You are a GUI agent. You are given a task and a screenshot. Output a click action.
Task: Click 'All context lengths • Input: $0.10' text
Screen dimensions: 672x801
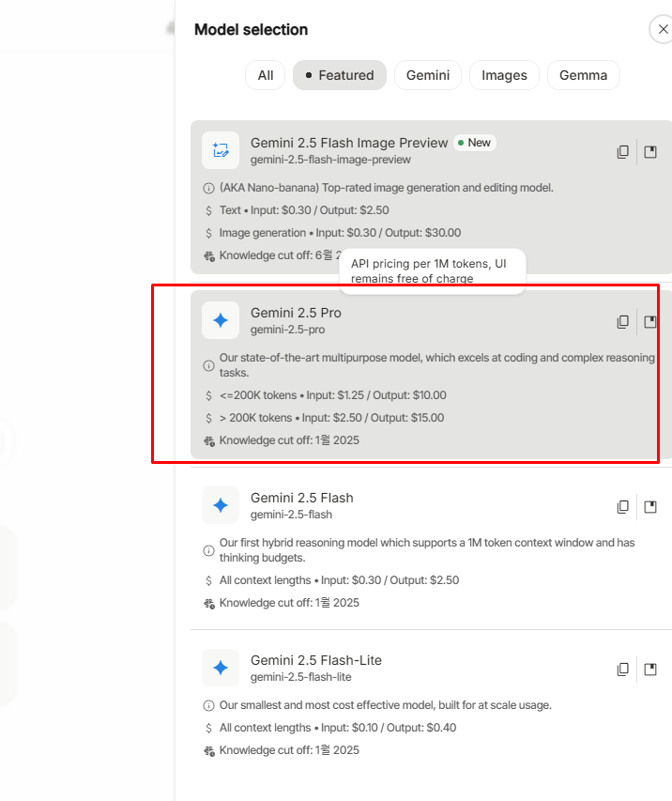tap(338, 728)
